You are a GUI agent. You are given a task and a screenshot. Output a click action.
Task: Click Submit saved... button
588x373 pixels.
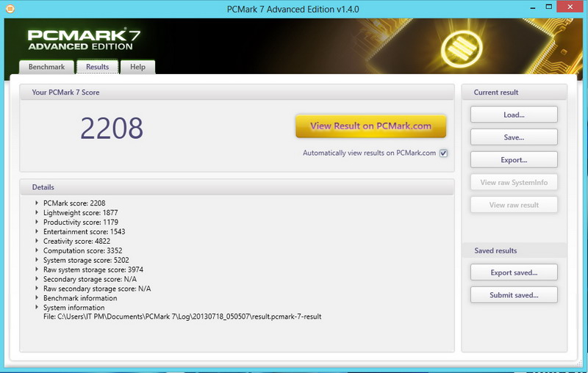click(514, 295)
